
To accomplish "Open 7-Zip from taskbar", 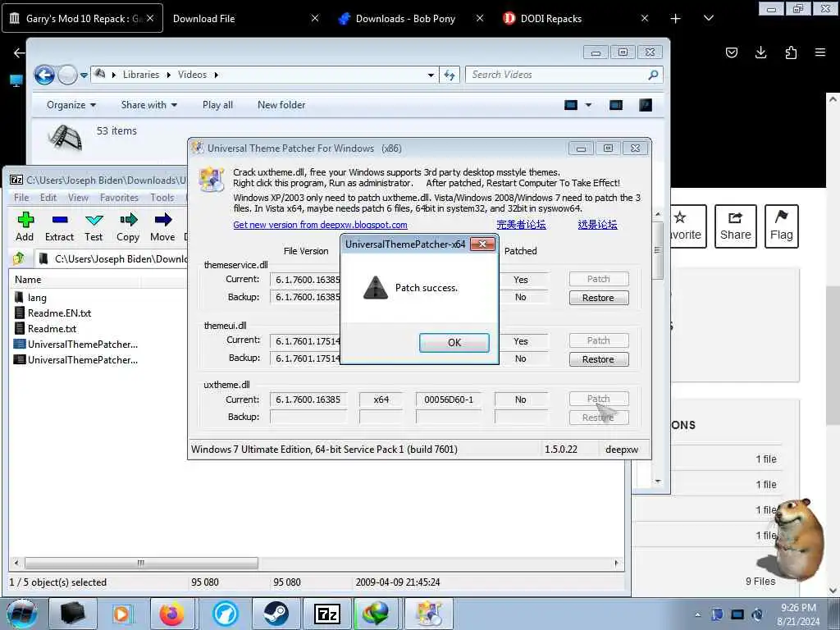I will point(326,614).
